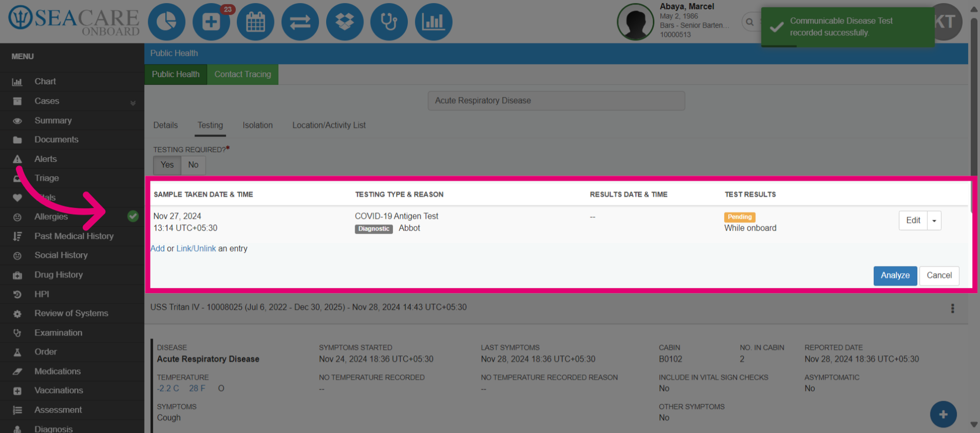Screen dimensions: 980x433
Task: Click the blue plus floating button
Action: pyautogui.click(x=943, y=415)
